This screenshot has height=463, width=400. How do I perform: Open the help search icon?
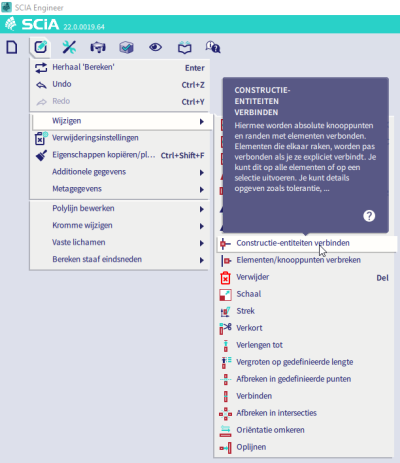pyautogui.click(x=213, y=47)
